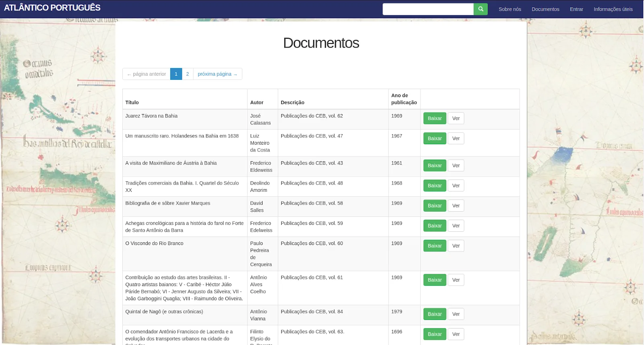This screenshot has width=644, height=345.
Task: Select title text Juarez Távora na Bahia
Action: (151, 116)
